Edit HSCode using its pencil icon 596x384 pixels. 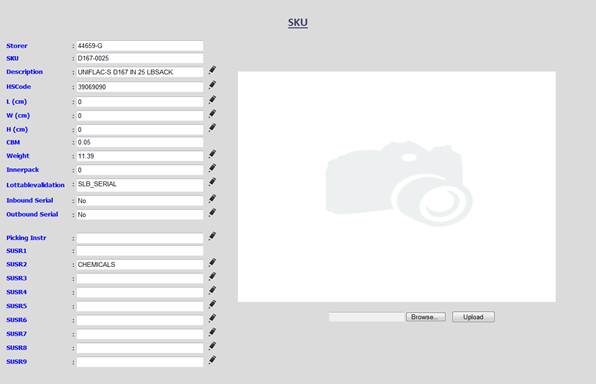[x=212, y=85]
